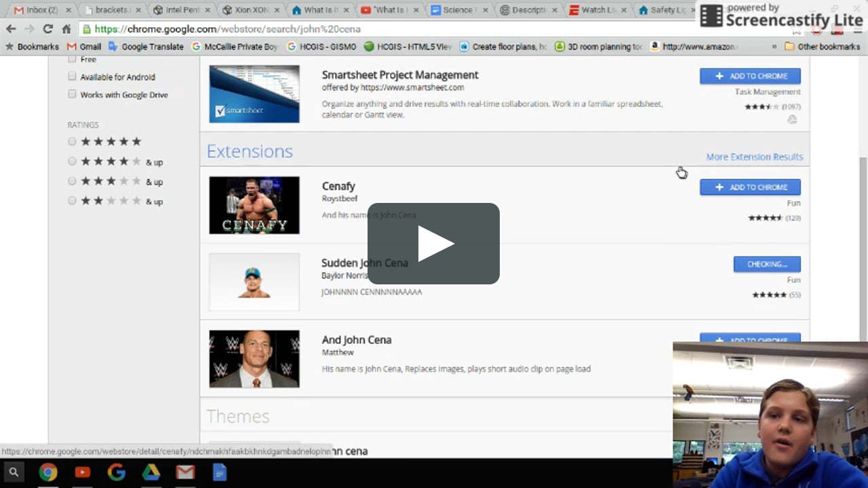Open the Sudden John Cena thumbnail
Image resolution: width=868 pixels, height=488 pixels.
254,282
